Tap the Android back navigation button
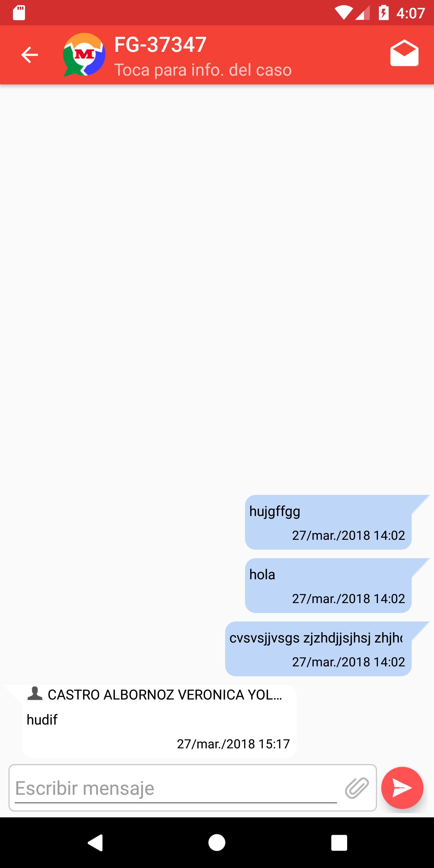Image resolution: width=434 pixels, height=868 pixels. pos(95,843)
